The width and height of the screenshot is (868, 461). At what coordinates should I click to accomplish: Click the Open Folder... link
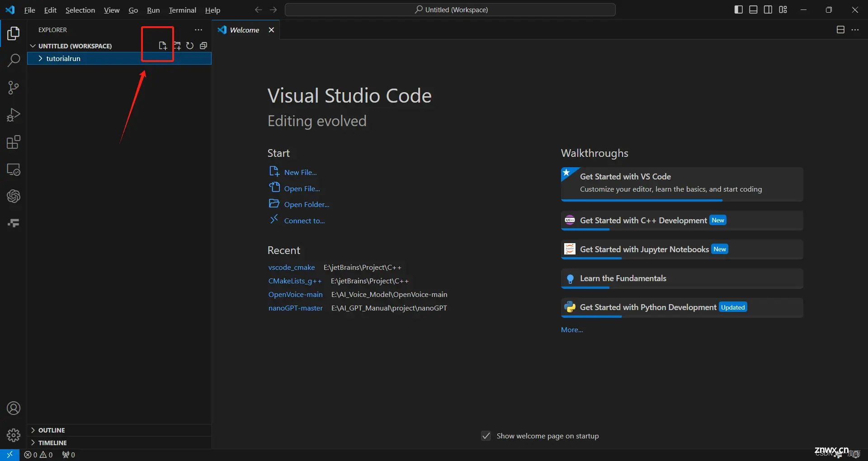(307, 204)
